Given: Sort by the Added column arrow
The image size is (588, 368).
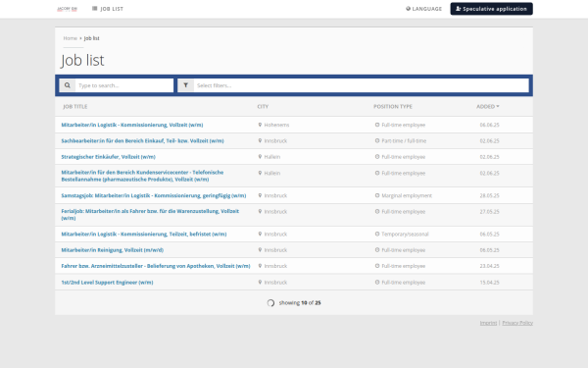Looking at the screenshot, I should pos(498,107).
